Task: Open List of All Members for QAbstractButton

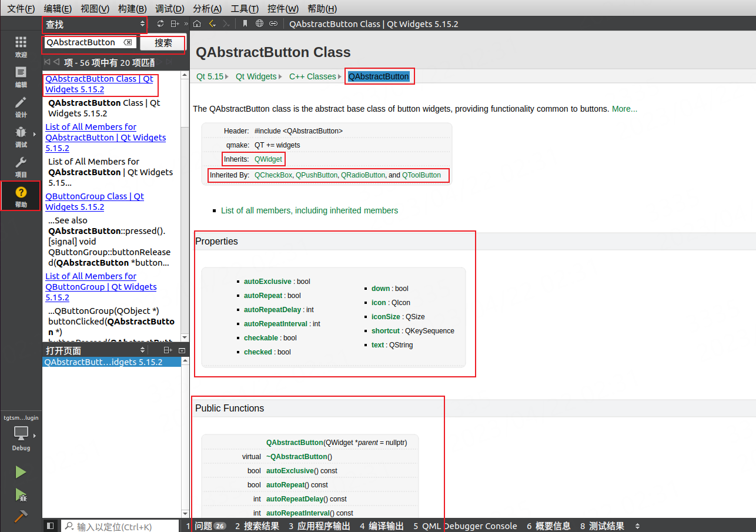Action: (105, 138)
